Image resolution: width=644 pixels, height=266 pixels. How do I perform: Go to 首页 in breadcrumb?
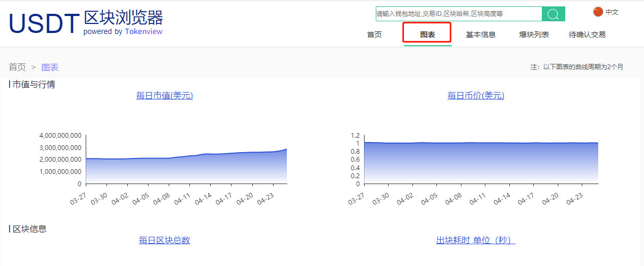[17, 67]
